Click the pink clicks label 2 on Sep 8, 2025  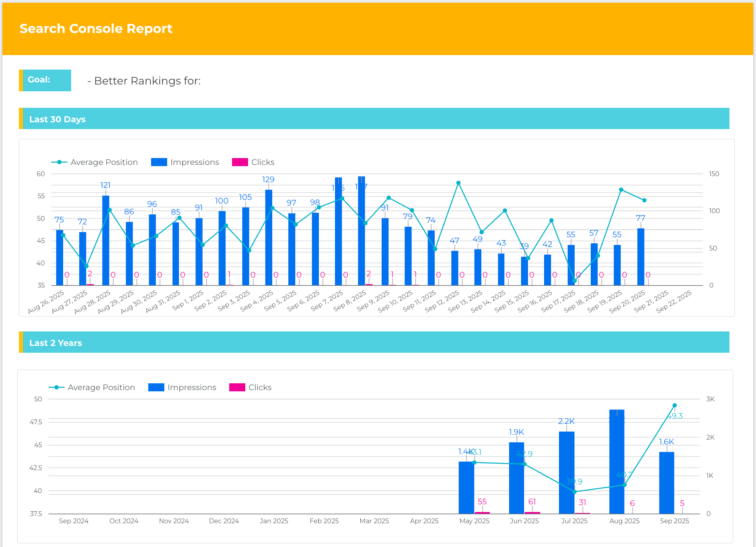tap(369, 273)
